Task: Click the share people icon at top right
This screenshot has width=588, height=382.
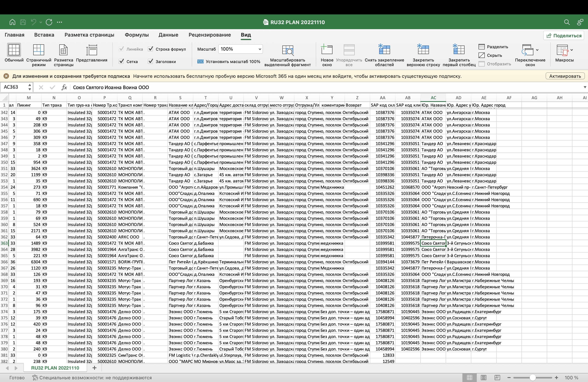Action: point(580,22)
